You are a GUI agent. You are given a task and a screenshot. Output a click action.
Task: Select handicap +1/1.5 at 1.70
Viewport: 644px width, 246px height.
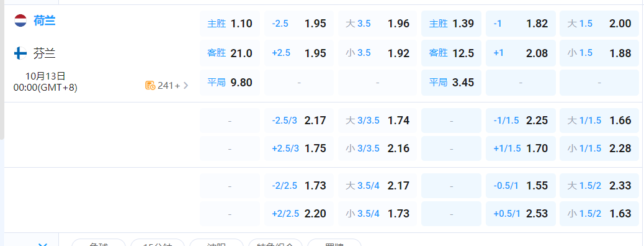click(521, 148)
